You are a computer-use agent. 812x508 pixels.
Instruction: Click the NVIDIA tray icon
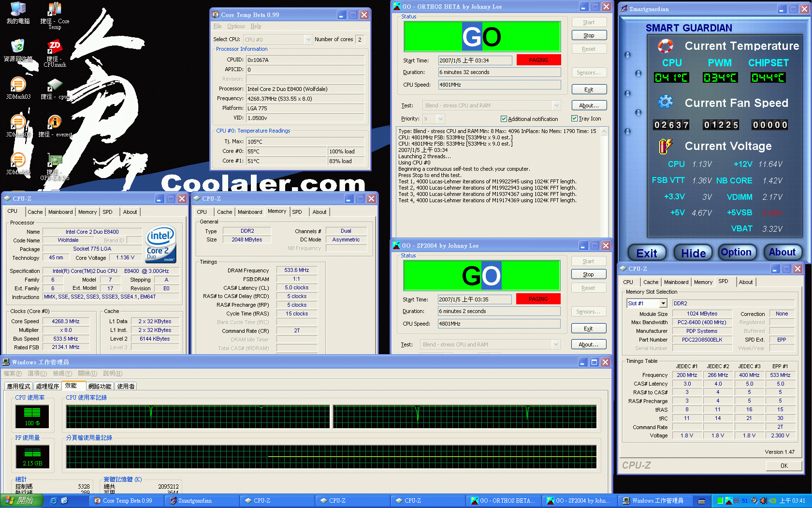pyautogui.click(x=772, y=501)
